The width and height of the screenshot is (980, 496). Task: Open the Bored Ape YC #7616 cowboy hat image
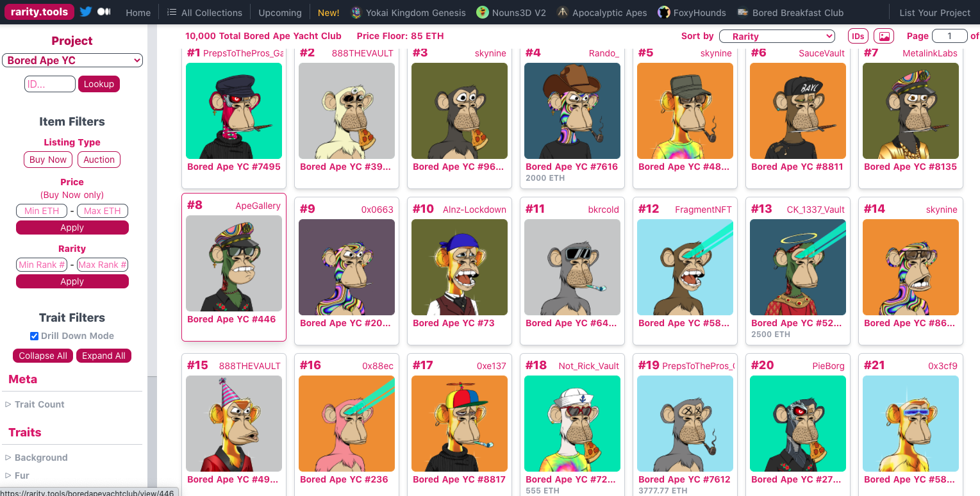tap(572, 111)
